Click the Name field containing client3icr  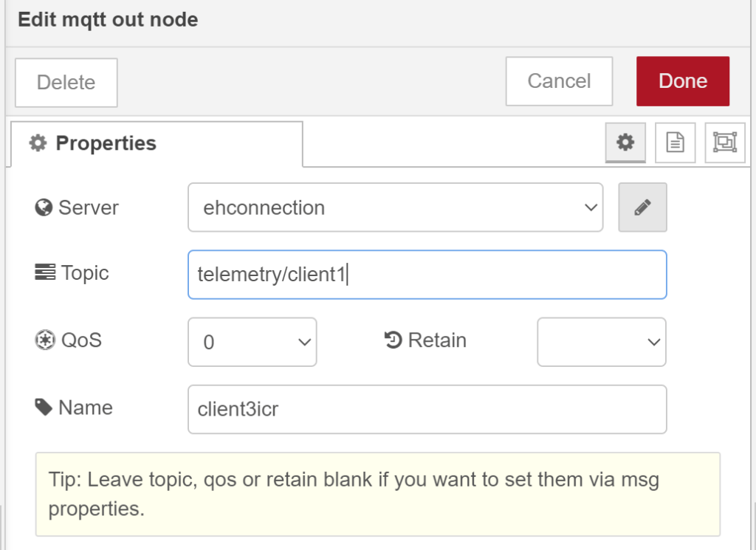(x=427, y=409)
